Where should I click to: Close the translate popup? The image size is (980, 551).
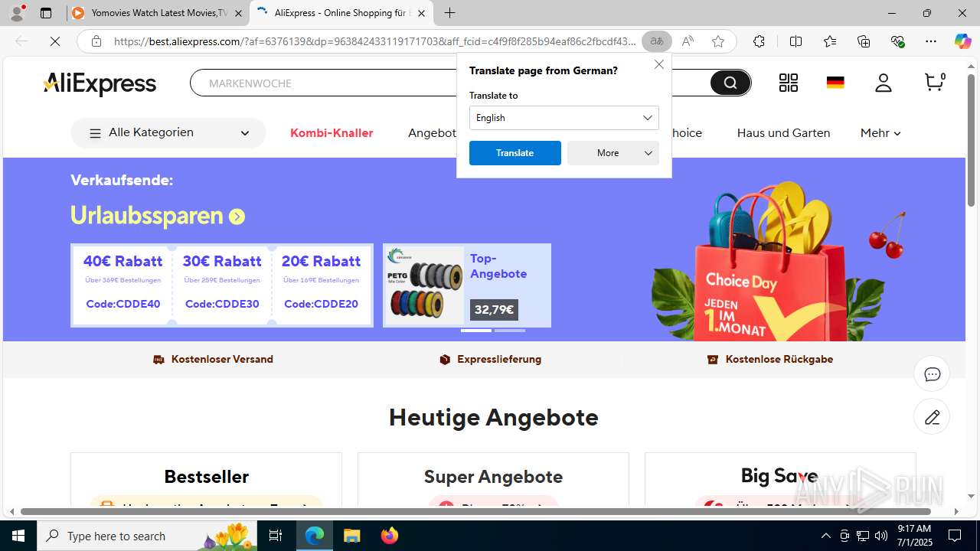(658, 64)
